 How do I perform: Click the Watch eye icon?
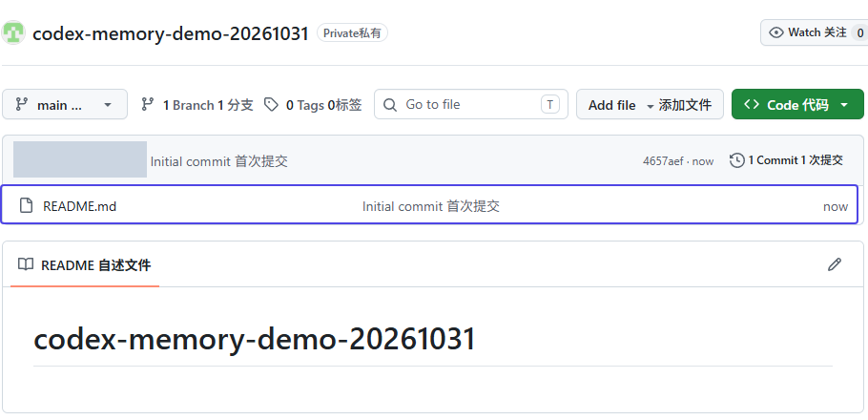tap(776, 32)
